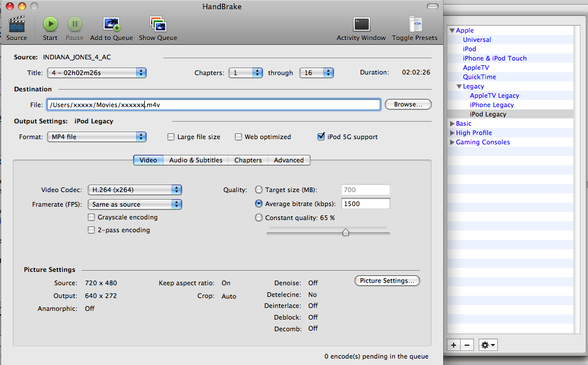Screen dimensions: 588x365
Task: Select the iPod preset
Action: (x=469, y=49)
